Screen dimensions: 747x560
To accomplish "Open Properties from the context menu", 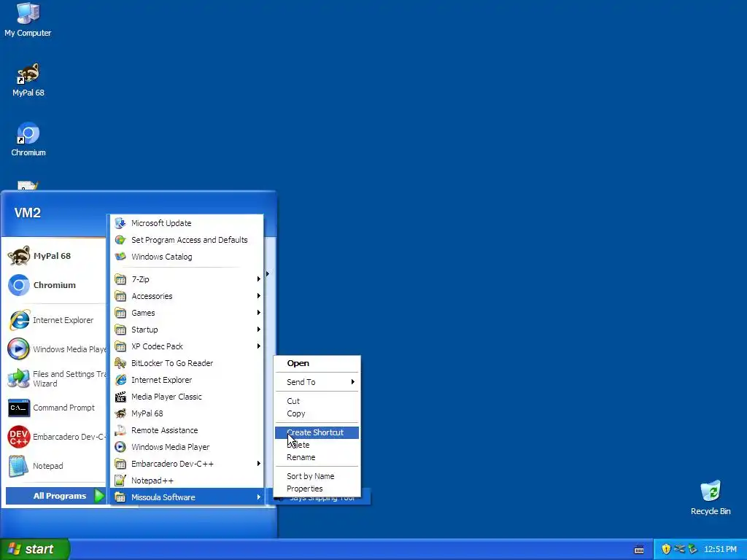I will coord(317,489).
